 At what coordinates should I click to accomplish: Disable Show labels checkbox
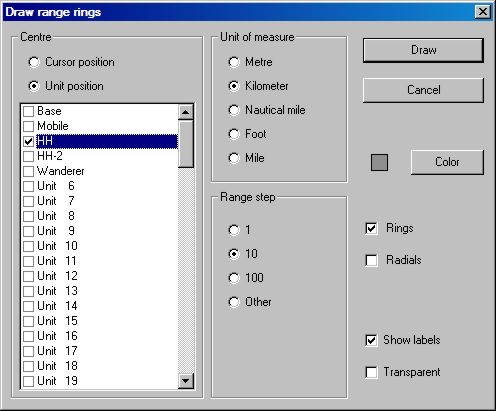371,340
